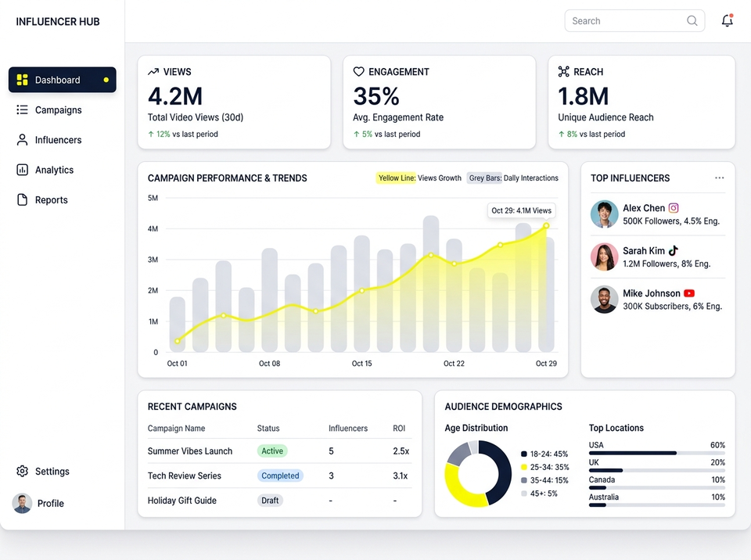751x560 pixels.
Task: Click the Yellow Line legend label
Action: pos(397,178)
